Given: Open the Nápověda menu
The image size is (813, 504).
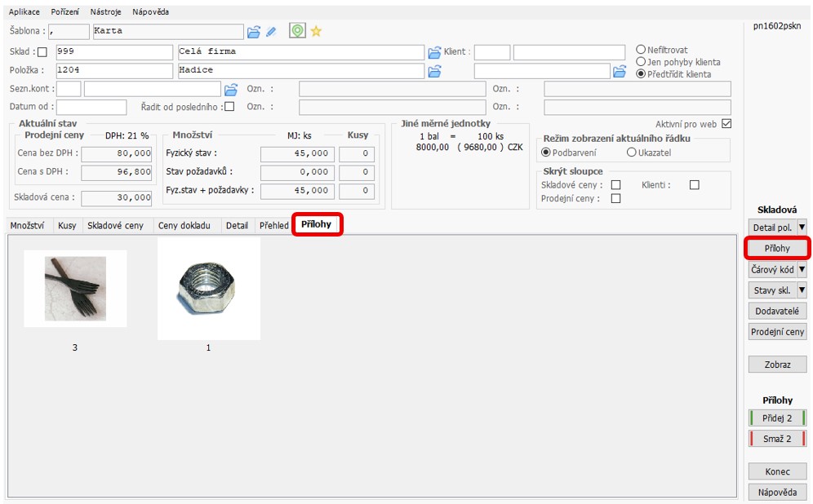Looking at the screenshot, I should click(x=150, y=12).
